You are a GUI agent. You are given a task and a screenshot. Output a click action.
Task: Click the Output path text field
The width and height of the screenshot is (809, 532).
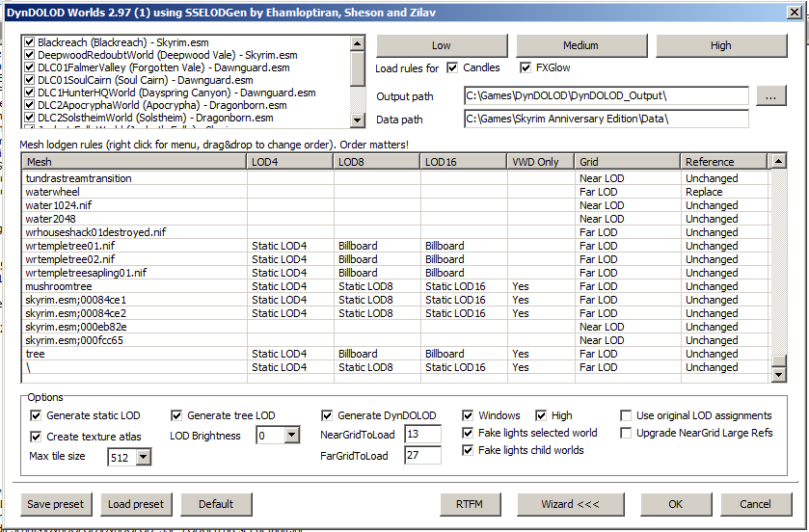coord(607,95)
